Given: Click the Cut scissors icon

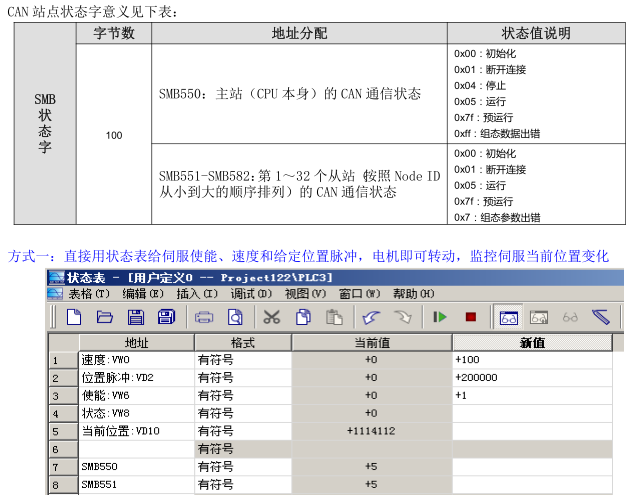Looking at the screenshot, I should tap(272, 317).
